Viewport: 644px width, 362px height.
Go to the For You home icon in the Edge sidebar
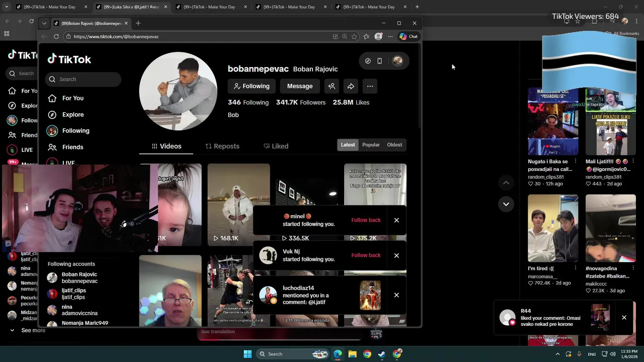pyautogui.click(x=52, y=98)
